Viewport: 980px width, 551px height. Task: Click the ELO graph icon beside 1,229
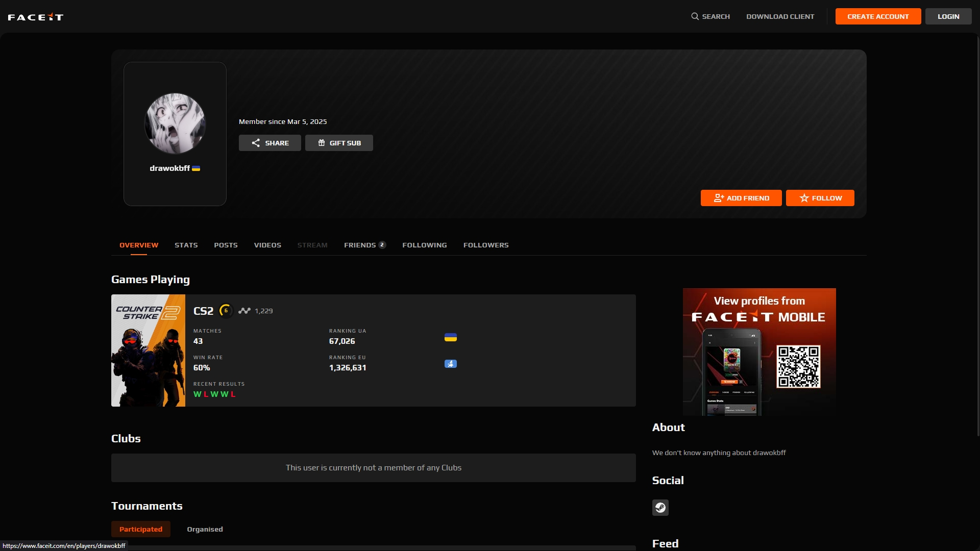coord(244,311)
